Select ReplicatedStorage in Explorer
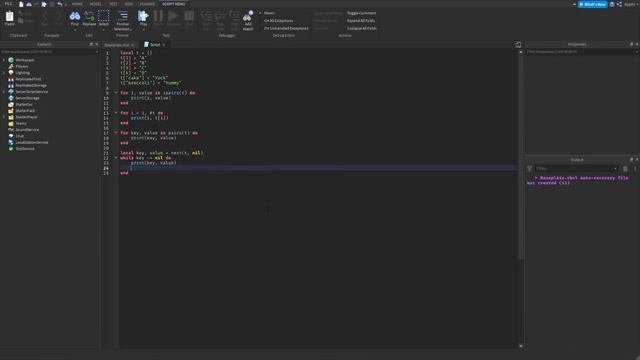The height and width of the screenshot is (360, 640). tap(31, 85)
